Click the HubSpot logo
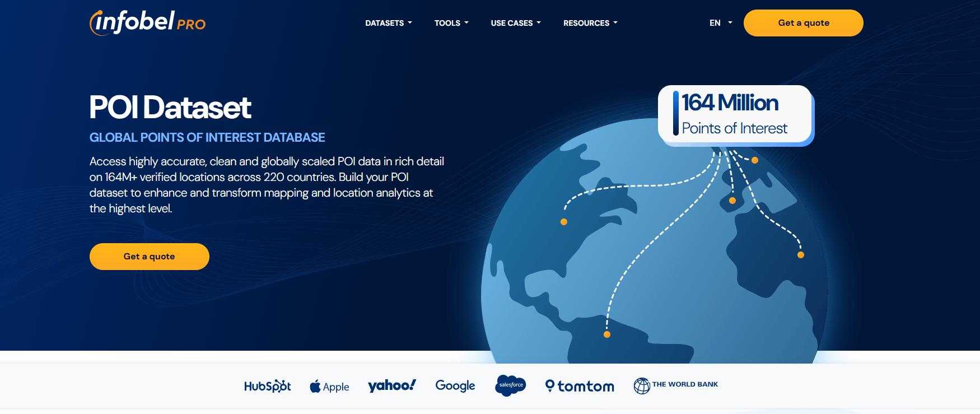 click(x=268, y=386)
